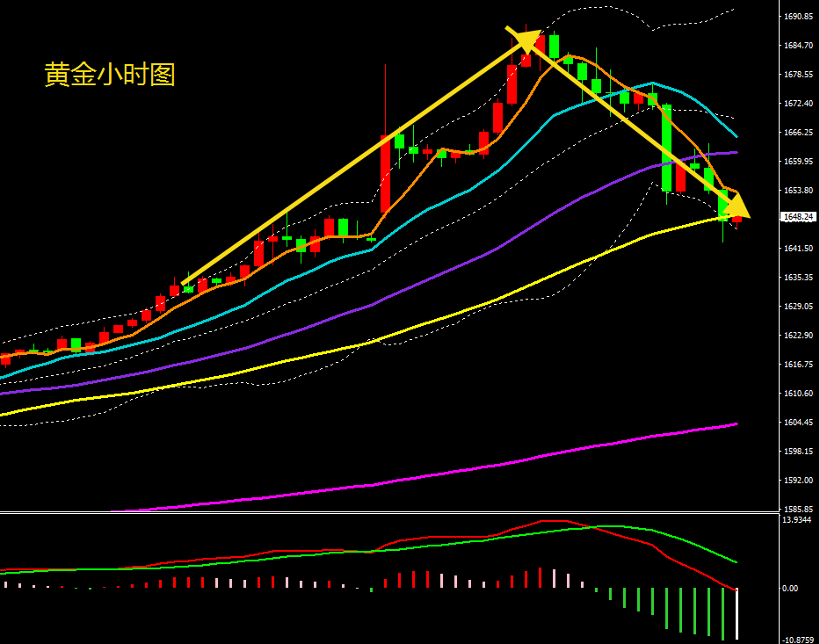Click the 1641.50 price axis label
The image size is (820, 644).
click(798, 249)
